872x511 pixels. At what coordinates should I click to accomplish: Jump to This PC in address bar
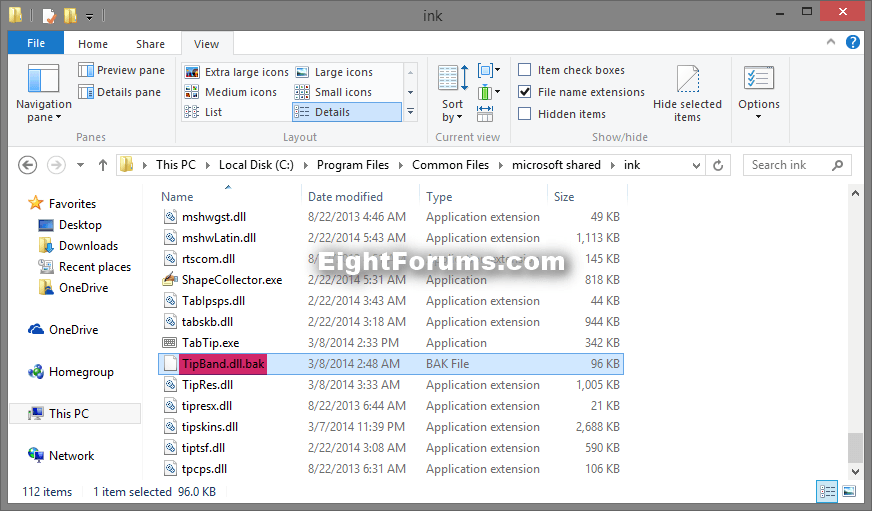click(176, 165)
